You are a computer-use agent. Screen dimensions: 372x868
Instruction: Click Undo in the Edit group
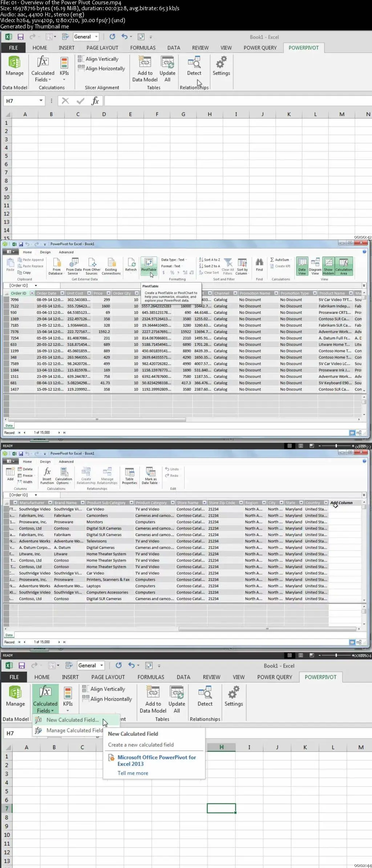[x=172, y=469]
